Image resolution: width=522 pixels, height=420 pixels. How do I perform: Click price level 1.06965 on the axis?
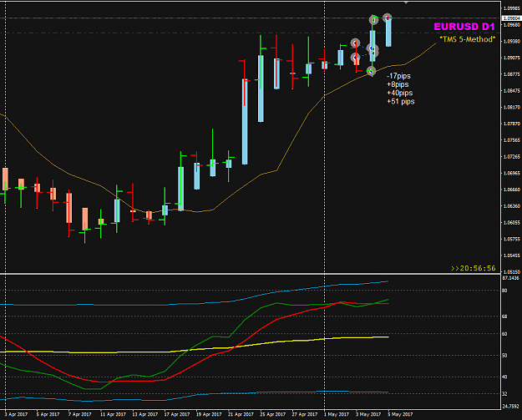(512, 173)
